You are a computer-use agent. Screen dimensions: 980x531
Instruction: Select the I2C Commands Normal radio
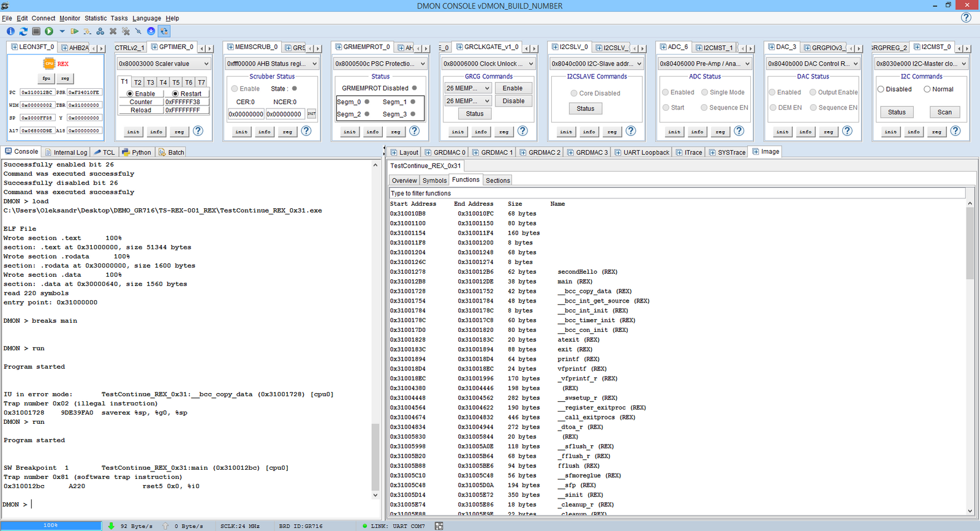coord(927,89)
